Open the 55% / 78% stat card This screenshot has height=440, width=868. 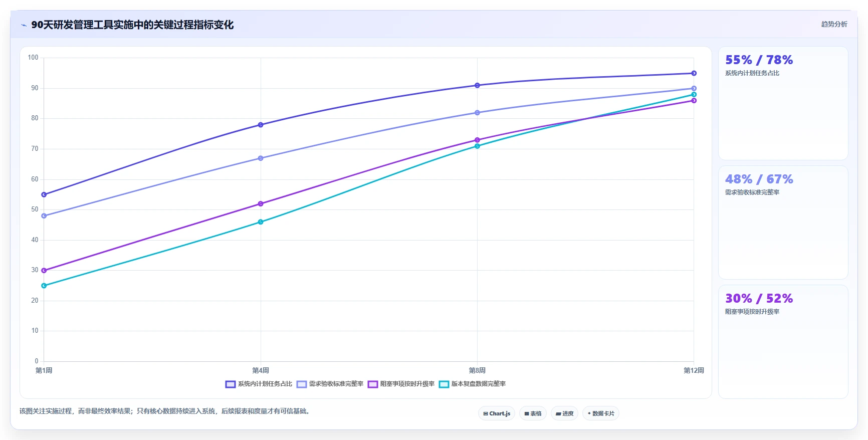(x=783, y=103)
